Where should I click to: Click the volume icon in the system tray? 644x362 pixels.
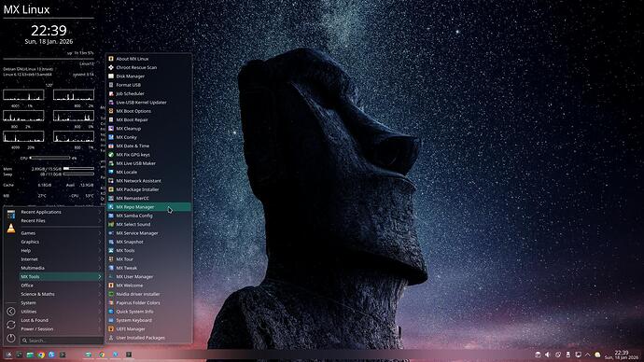pyautogui.click(x=547, y=355)
